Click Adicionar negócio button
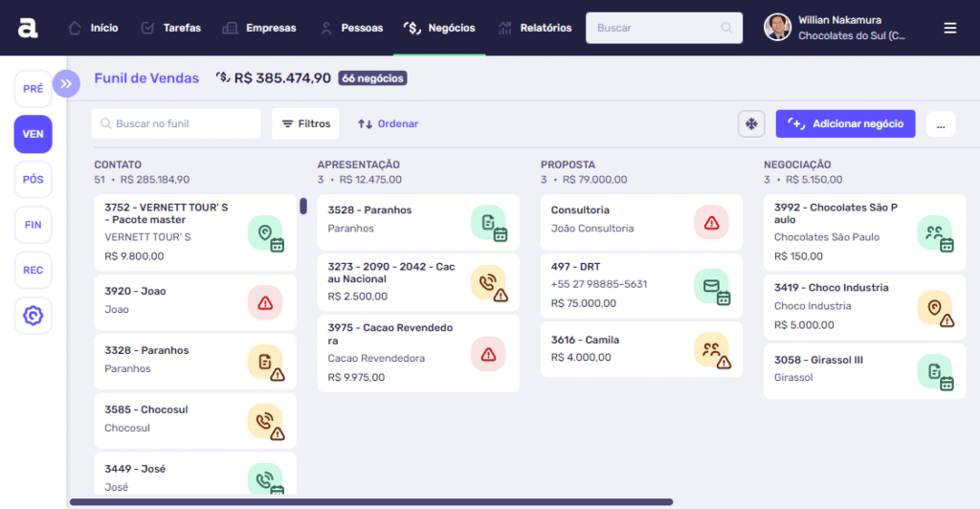Viewport: 980px width, 509px height. (846, 123)
